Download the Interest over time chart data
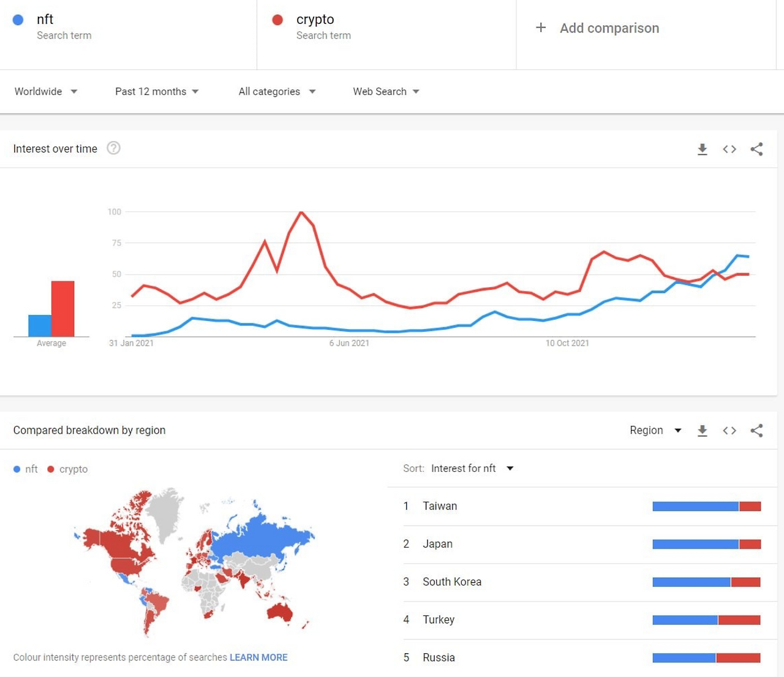 [x=703, y=149]
